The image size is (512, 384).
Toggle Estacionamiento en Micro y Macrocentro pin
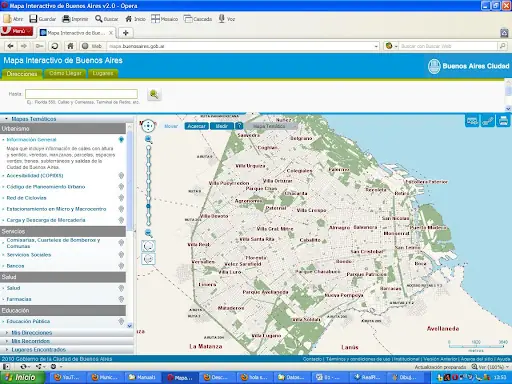click(121, 209)
